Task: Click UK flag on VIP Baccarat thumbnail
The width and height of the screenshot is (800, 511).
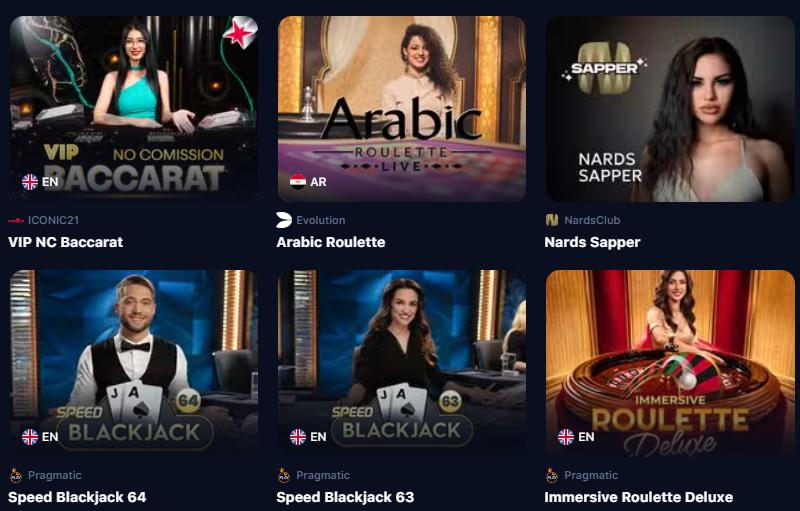Action: tap(30, 182)
